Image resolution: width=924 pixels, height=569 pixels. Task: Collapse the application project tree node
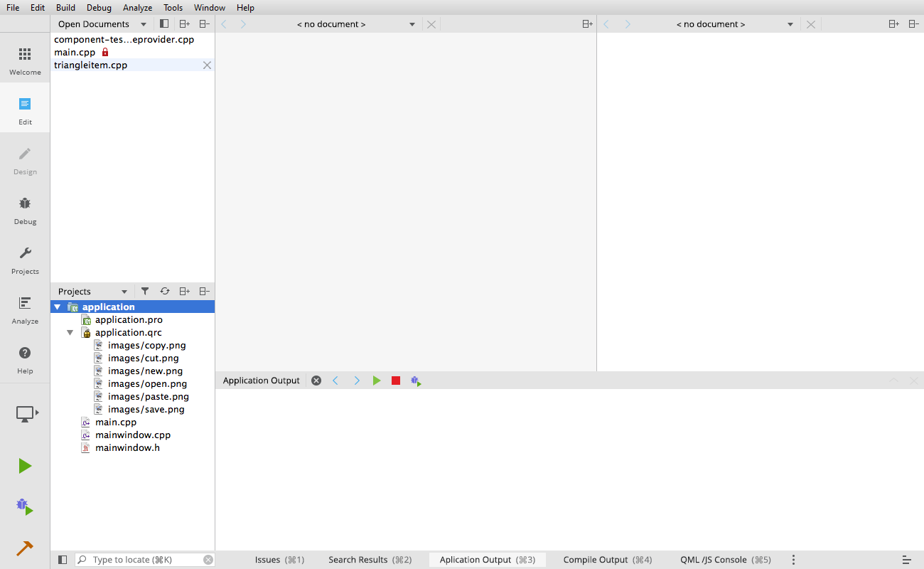pos(58,307)
